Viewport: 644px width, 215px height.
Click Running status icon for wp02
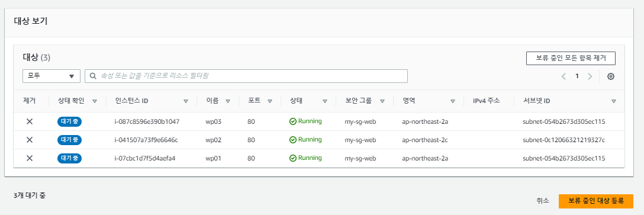(293, 140)
